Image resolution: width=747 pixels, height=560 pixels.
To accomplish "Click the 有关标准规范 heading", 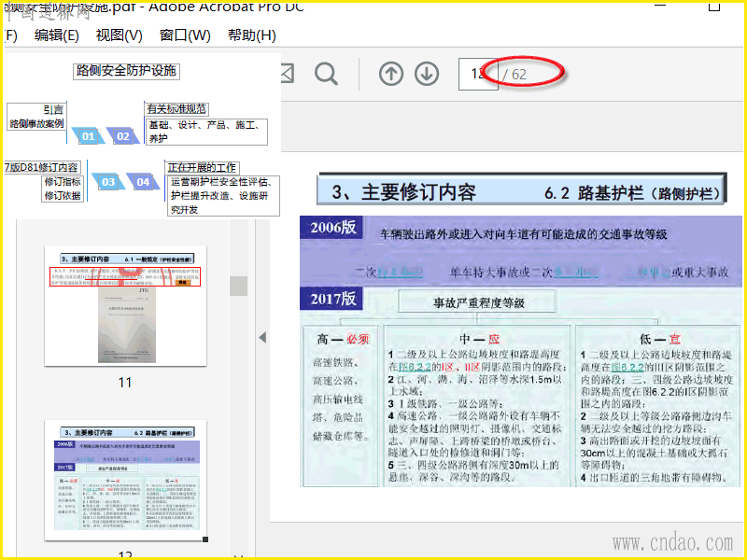I will coord(176,109).
